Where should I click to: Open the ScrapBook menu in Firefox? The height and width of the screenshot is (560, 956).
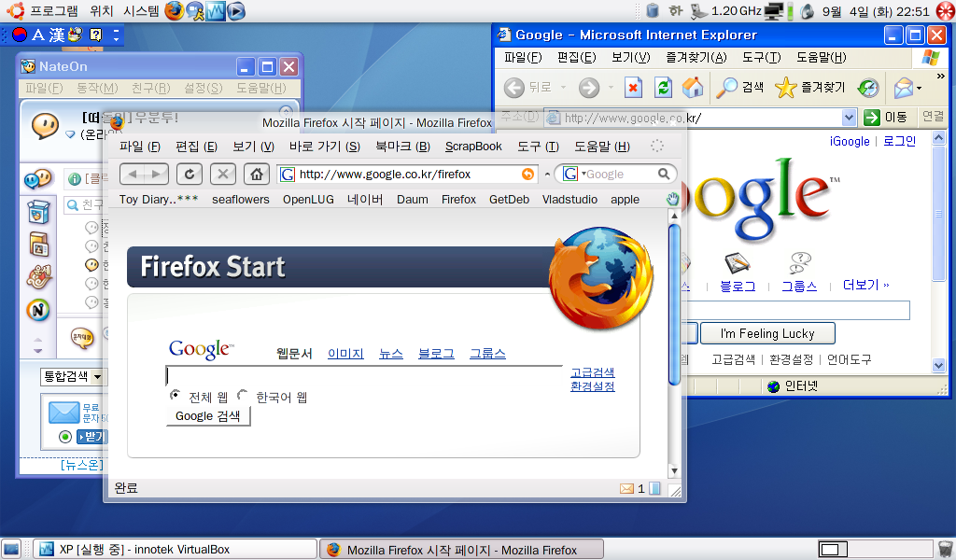(473, 147)
